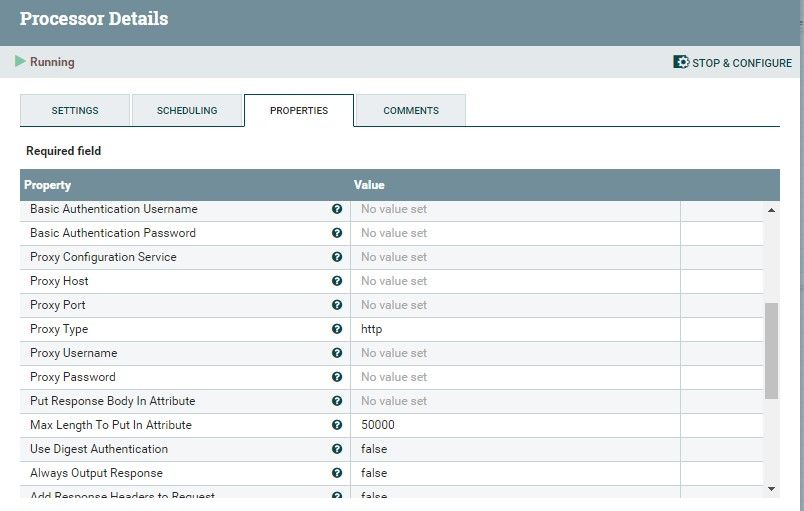Click help icon for Proxy Password
Viewport: 804px width, 511px height.
[337, 377]
